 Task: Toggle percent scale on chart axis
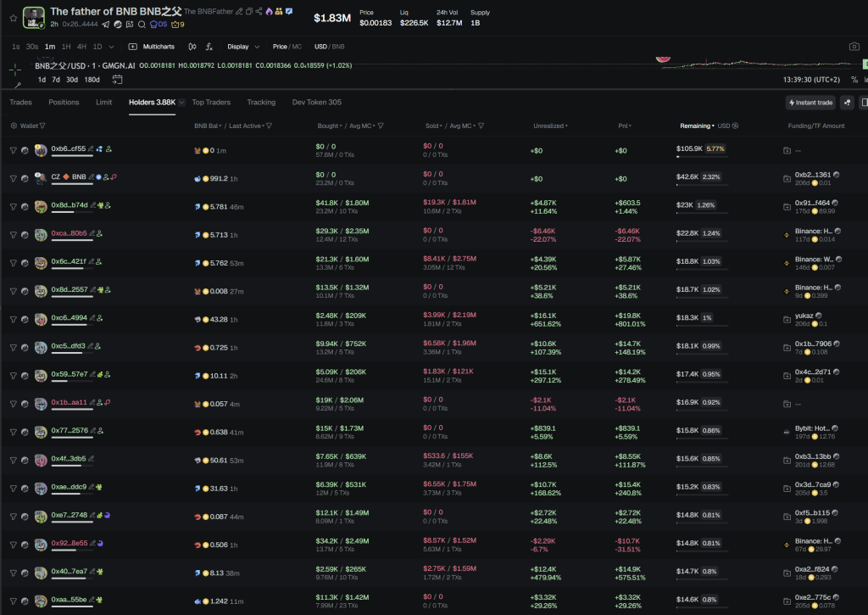(x=854, y=80)
